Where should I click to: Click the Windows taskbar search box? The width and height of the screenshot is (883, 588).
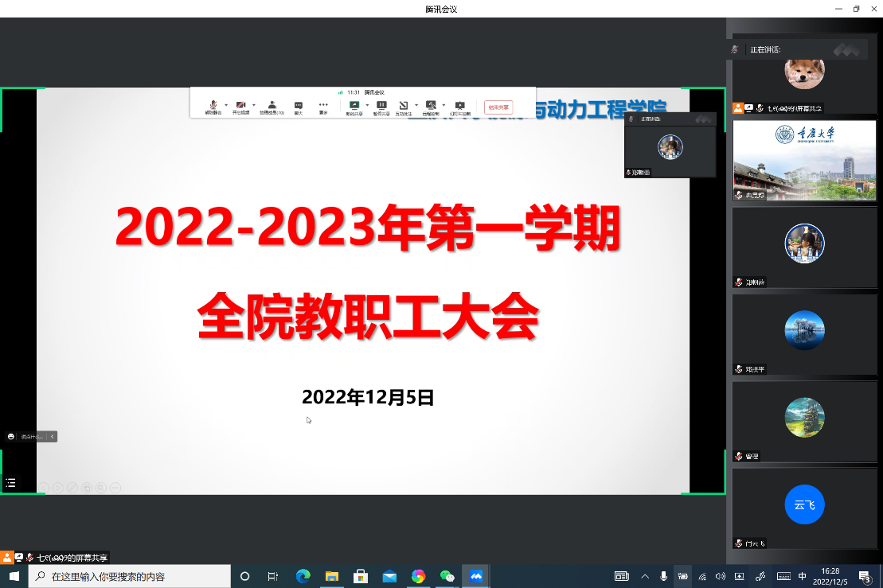pos(130,577)
